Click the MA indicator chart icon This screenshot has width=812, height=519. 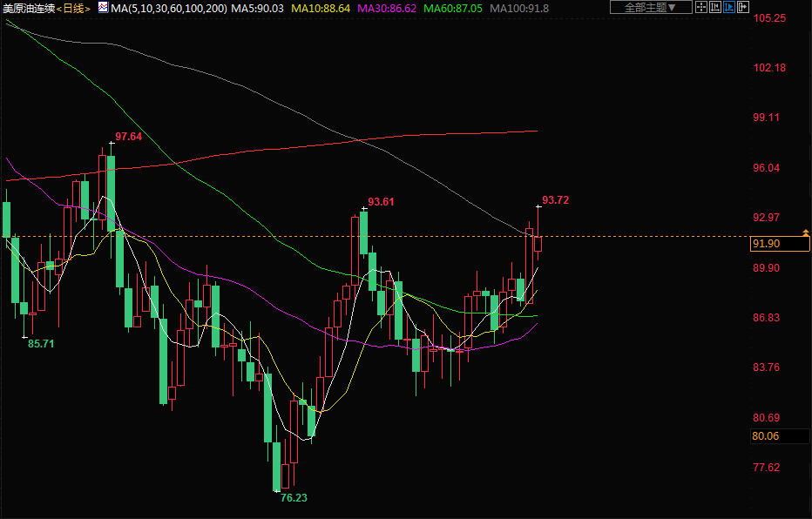pyautogui.click(x=103, y=7)
